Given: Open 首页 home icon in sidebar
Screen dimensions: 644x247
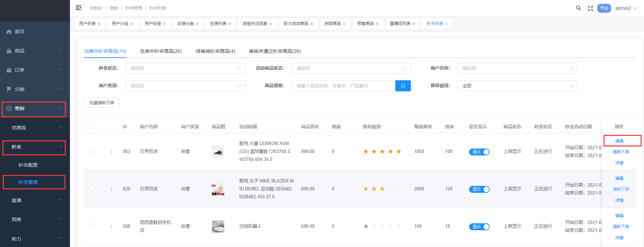Looking at the screenshot, I should point(9,32).
